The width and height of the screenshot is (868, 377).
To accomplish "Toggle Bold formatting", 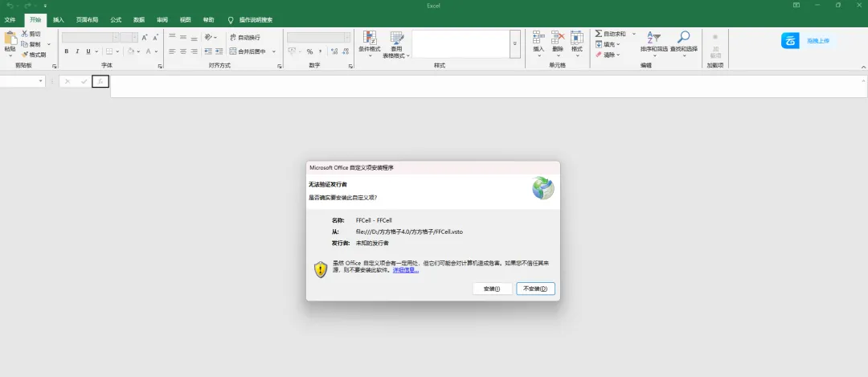I will (67, 51).
